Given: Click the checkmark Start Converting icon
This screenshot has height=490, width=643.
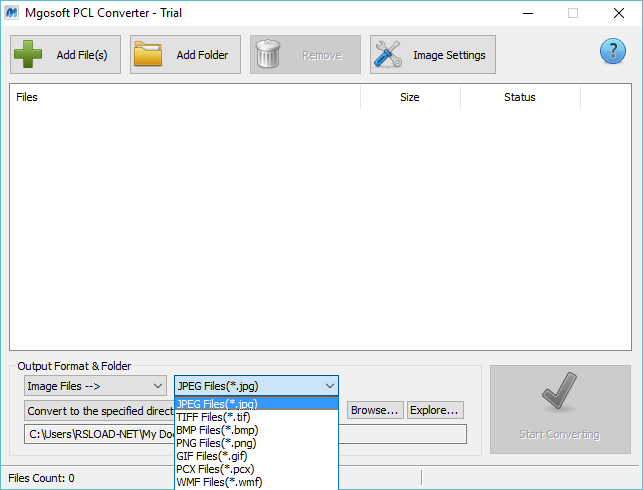Looking at the screenshot, I should (x=559, y=390).
